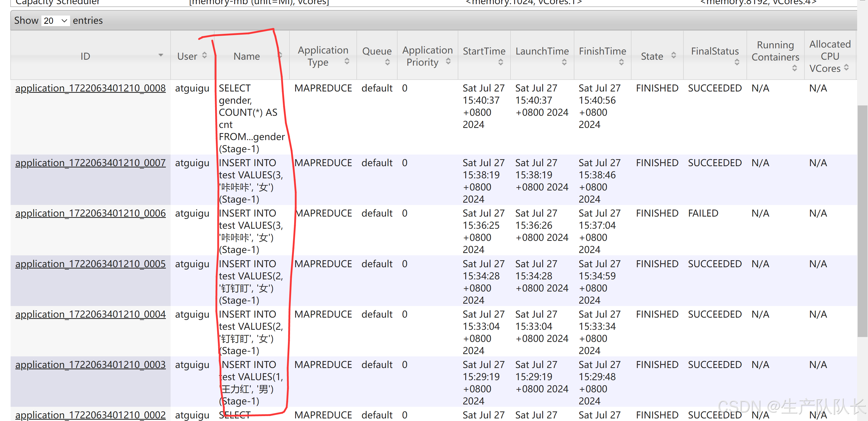Open application_1722063401210_0002 details
The width and height of the screenshot is (868, 421).
tap(90, 415)
